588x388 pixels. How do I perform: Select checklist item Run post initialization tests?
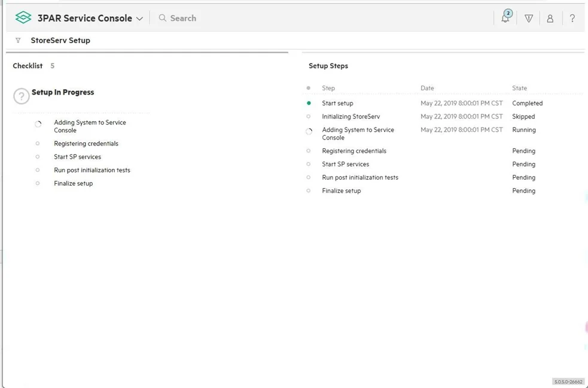click(92, 170)
